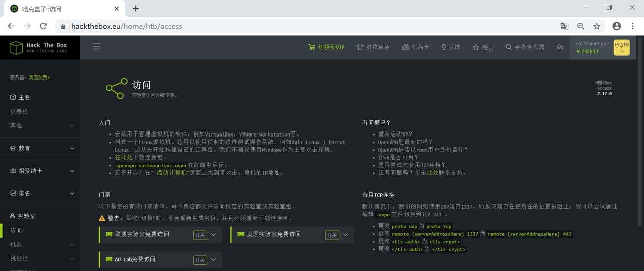Viewport: 644px width, 271px height.
Task: Click the server label 美国免费1
Action: click(39, 78)
